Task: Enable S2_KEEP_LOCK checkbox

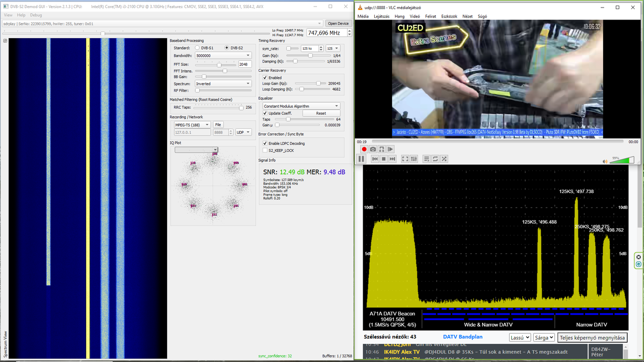Action: [278, 150]
